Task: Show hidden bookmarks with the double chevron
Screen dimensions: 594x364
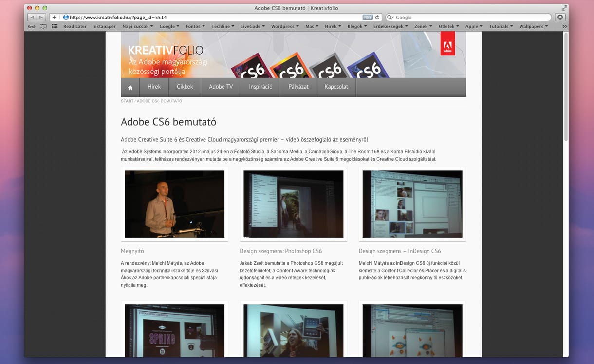Action: 564,26
